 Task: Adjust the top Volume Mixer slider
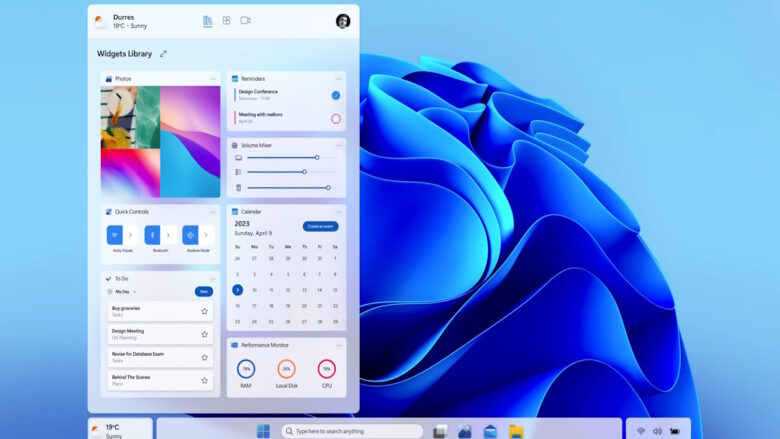[x=317, y=157]
